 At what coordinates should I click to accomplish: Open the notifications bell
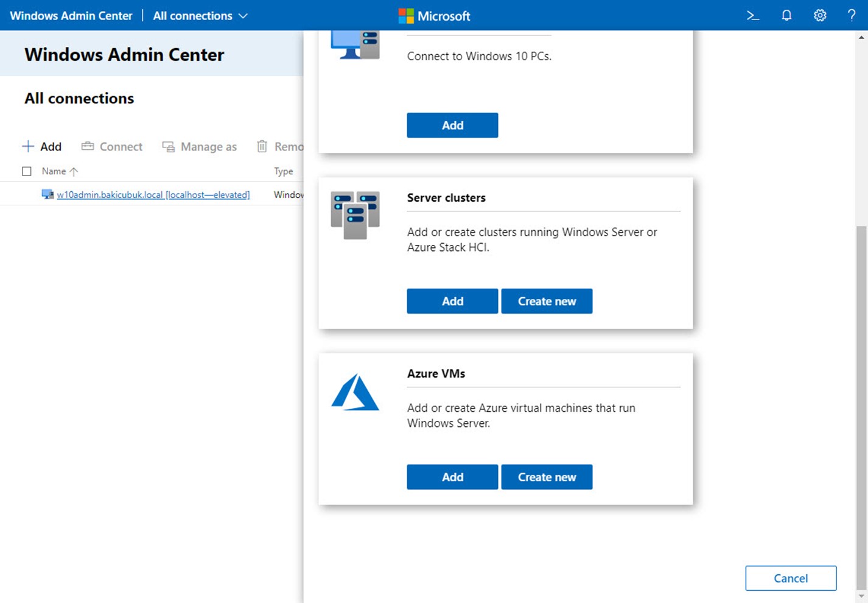pyautogui.click(x=786, y=16)
